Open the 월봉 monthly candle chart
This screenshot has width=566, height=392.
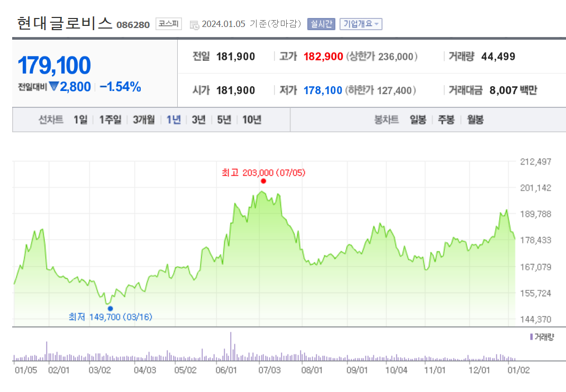point(475,120)
